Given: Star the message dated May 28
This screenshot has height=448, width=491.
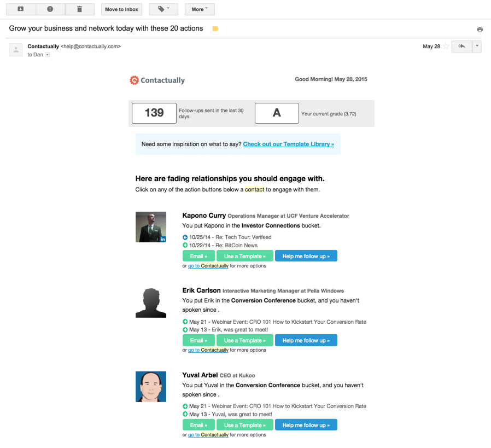Looking at the screenshot, I should point(446,46).
